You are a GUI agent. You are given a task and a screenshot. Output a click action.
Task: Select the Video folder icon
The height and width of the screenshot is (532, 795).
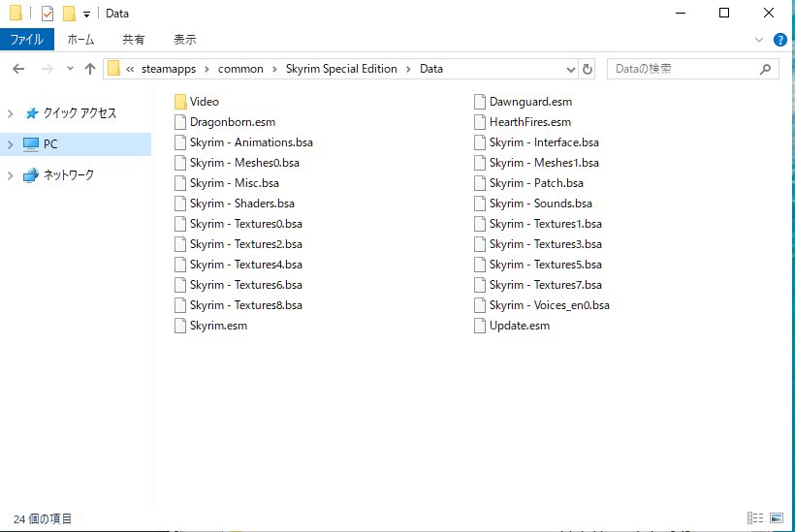[x=180, y=102]
